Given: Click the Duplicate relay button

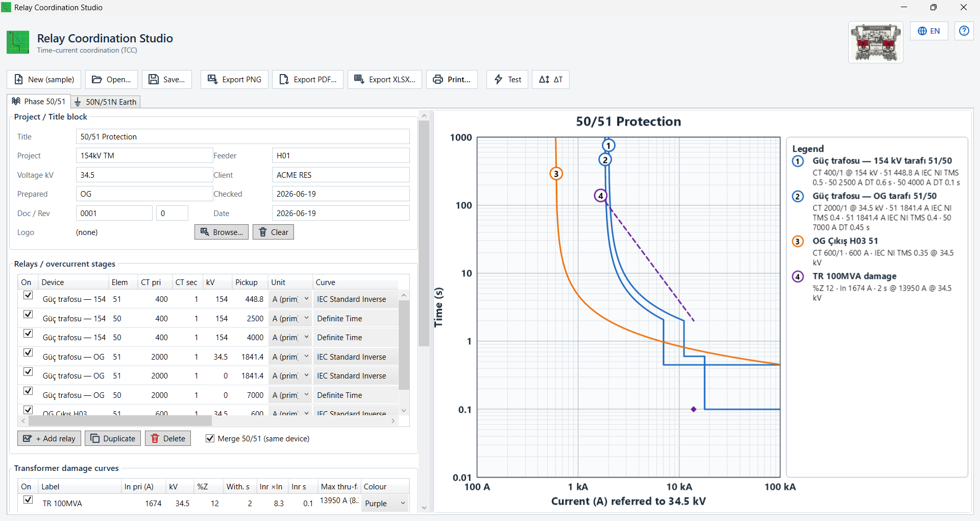Looking at the screenshot, I should pyautogui.click(x=113, y=438).
